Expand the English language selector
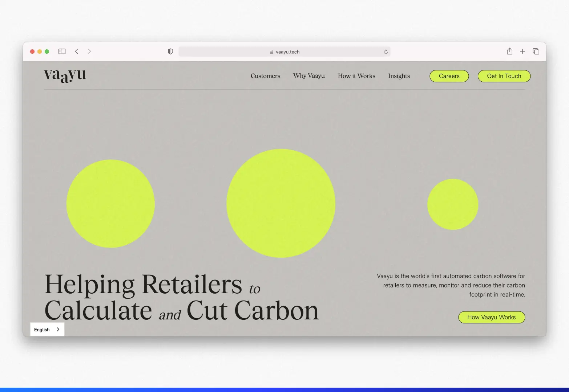 [x=47, y=329]
